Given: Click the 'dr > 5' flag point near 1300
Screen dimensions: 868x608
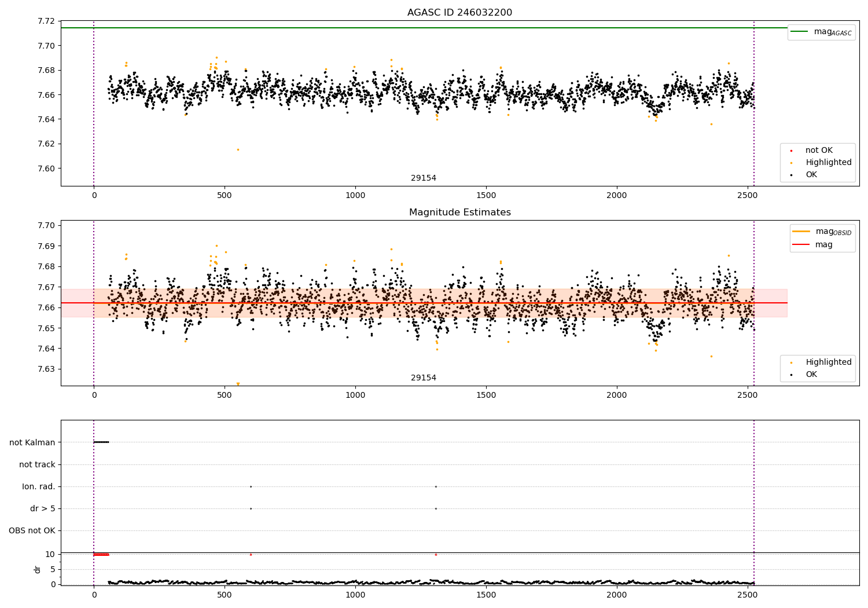Looking at the screenshot, I should point(436,508).
